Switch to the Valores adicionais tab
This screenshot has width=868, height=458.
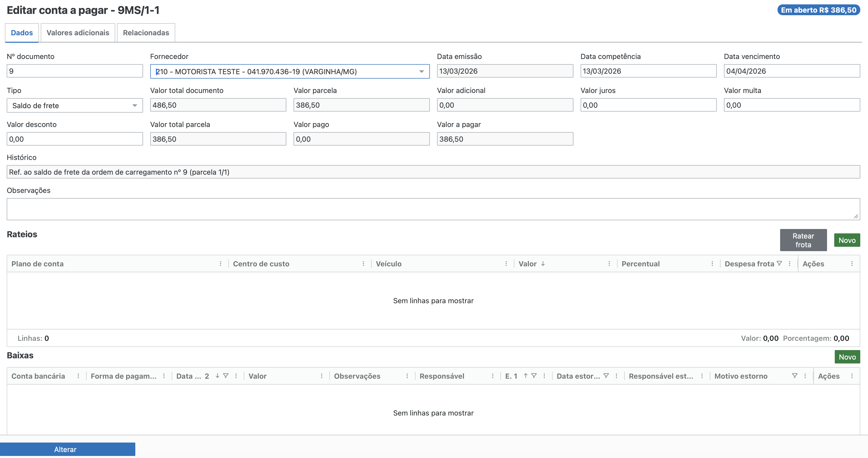[78, 33]
